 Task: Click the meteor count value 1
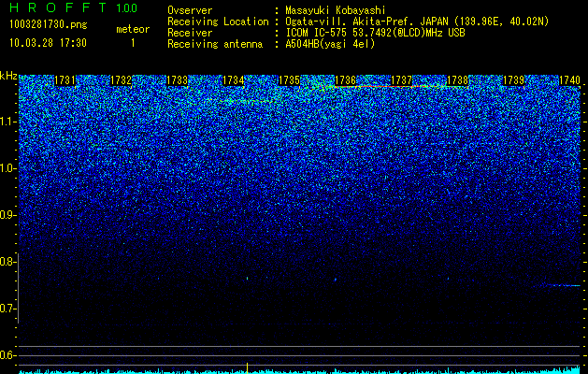[133, 43]
